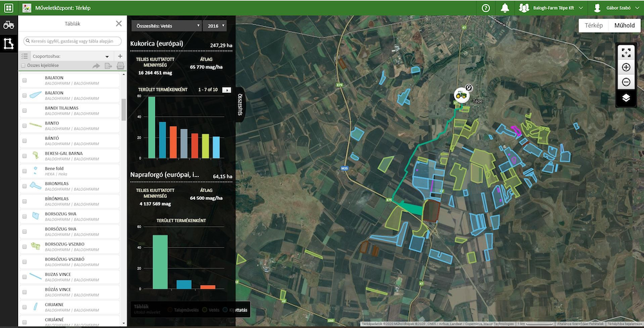
Task: Open the help question mark icon
Action: (x=486, y=8)
